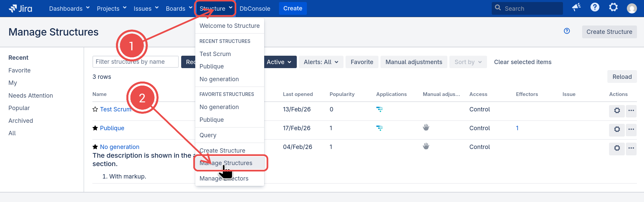Toggle the Manual adjustments filter
Viewport: 644px width, 202px height.
pyautogui.click(x=414, y=62)
